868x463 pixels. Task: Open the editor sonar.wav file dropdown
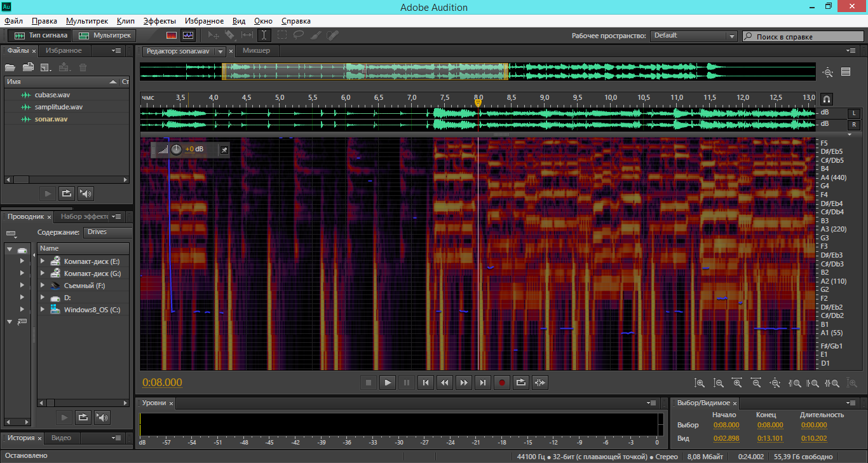[x=220, y=52]
